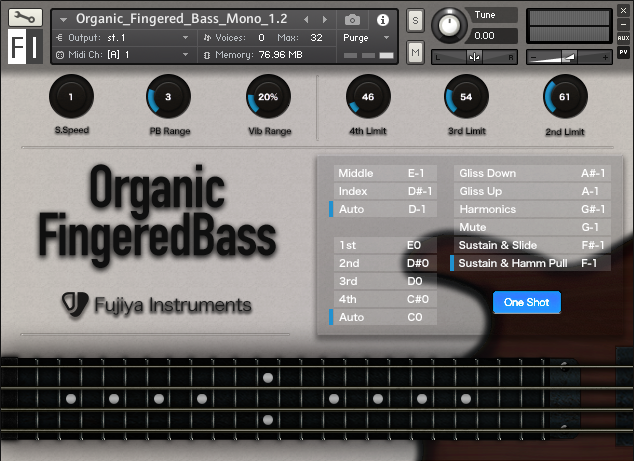Image resolution: width=634 pixels, height=461 pixels.
Task: Choose Sustain & Hamm Pull articulation
Action: pyautogui.click(x=530, y=263)
